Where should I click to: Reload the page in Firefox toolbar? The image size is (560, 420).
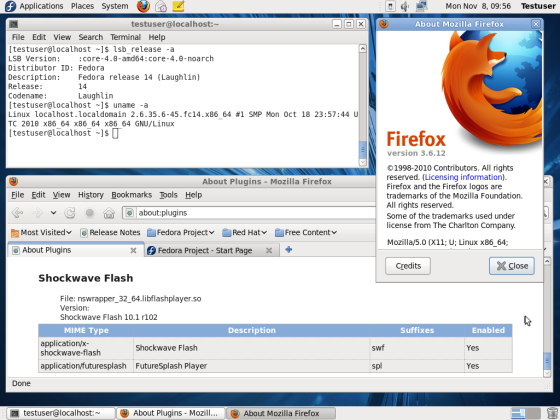click(70, 213)
